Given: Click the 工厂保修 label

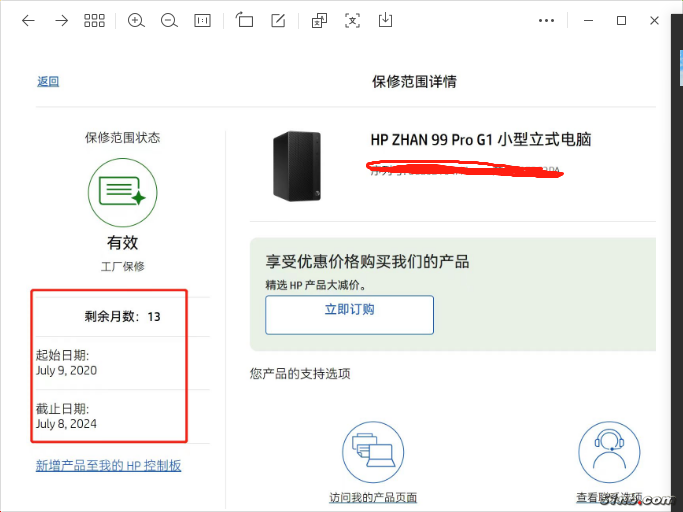Looking at the screenshot, I should coord(122,266).
